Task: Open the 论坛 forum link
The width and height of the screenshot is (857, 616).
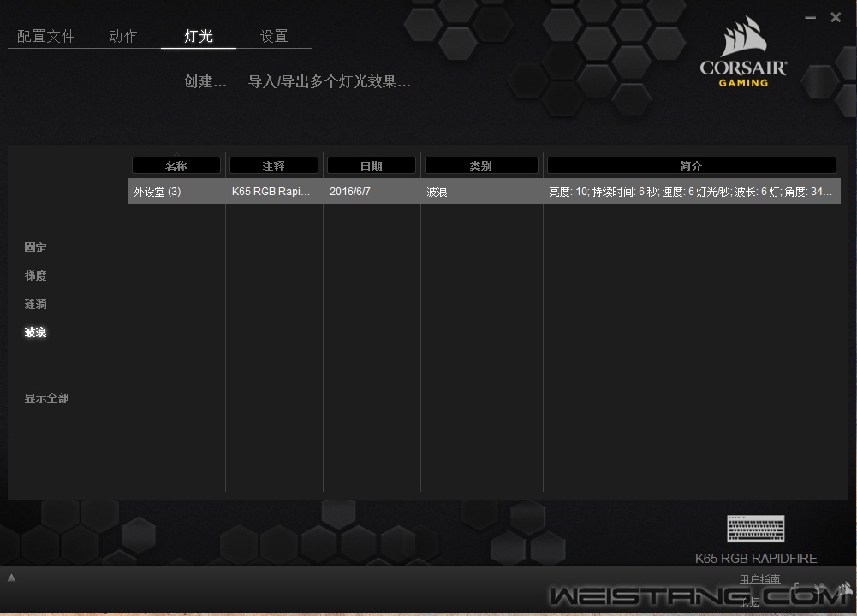Action: (x=749, y=602)
